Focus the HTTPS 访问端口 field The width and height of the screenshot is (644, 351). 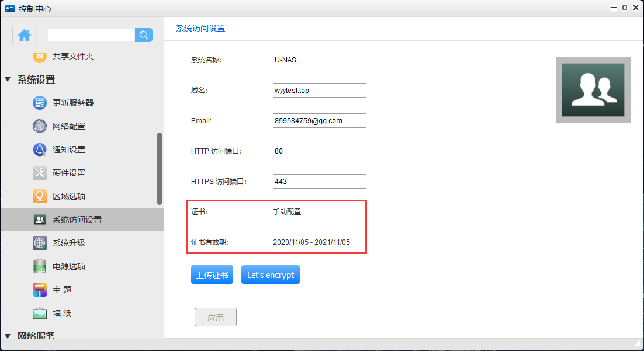pyautogui.click(x=319, y=181)
